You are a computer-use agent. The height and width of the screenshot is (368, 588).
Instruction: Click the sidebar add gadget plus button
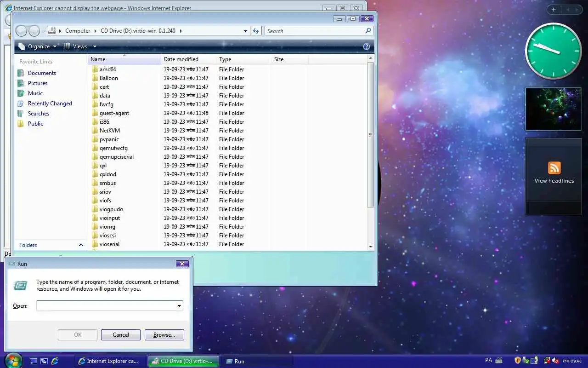(553, 10)
